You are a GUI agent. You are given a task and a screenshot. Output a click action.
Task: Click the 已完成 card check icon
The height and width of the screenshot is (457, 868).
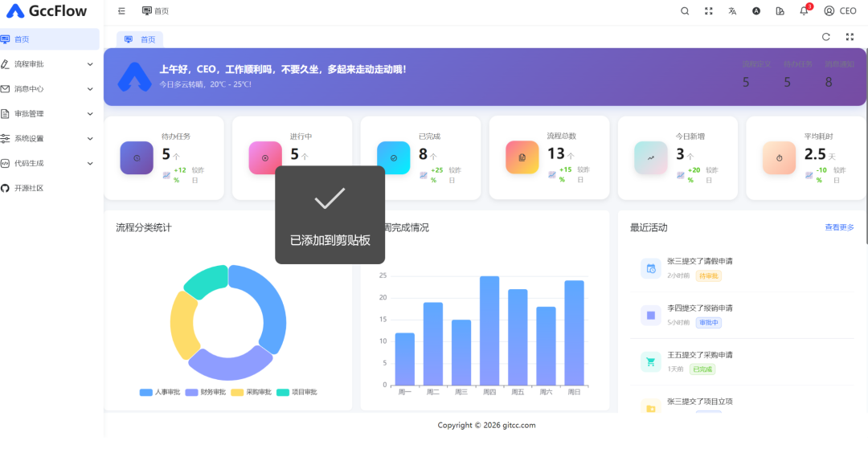click(x=394, y=158)
